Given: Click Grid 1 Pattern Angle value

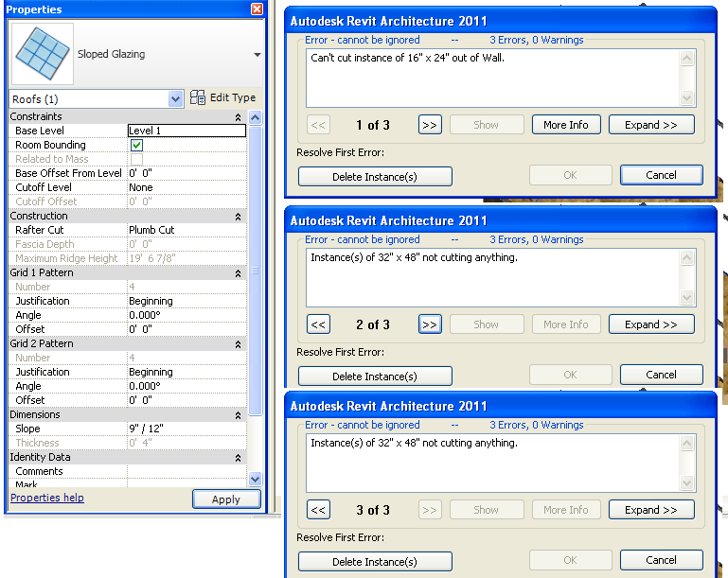Looking at the screenshot, I should [x=186, y=315].
